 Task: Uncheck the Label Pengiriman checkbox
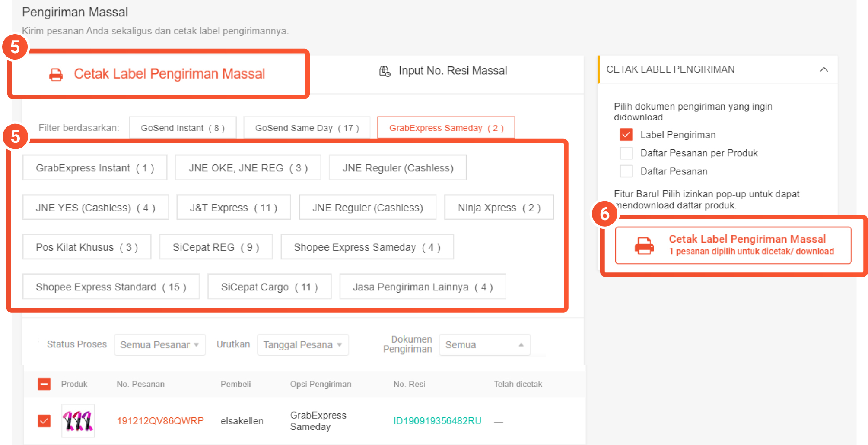coord(626,135)
